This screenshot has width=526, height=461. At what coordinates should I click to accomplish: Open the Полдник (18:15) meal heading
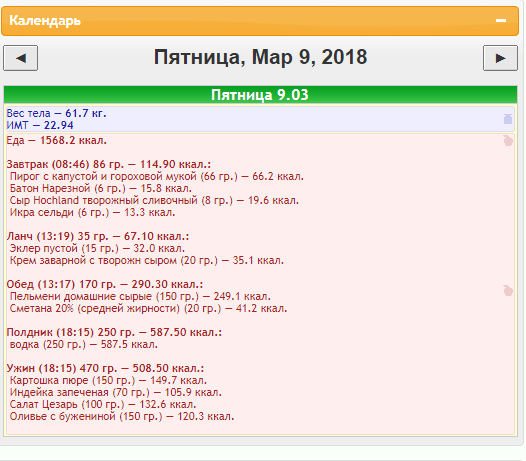114,332
